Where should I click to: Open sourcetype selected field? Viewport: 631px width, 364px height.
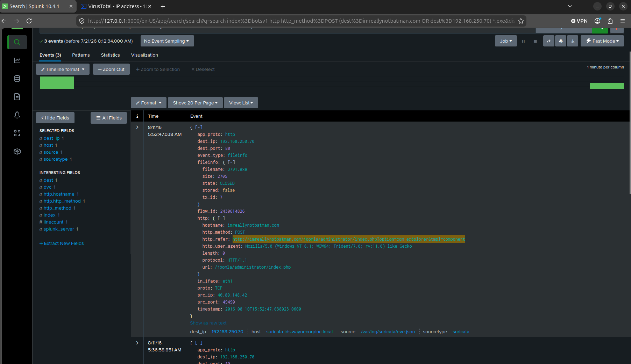click(x=56, y=159)
